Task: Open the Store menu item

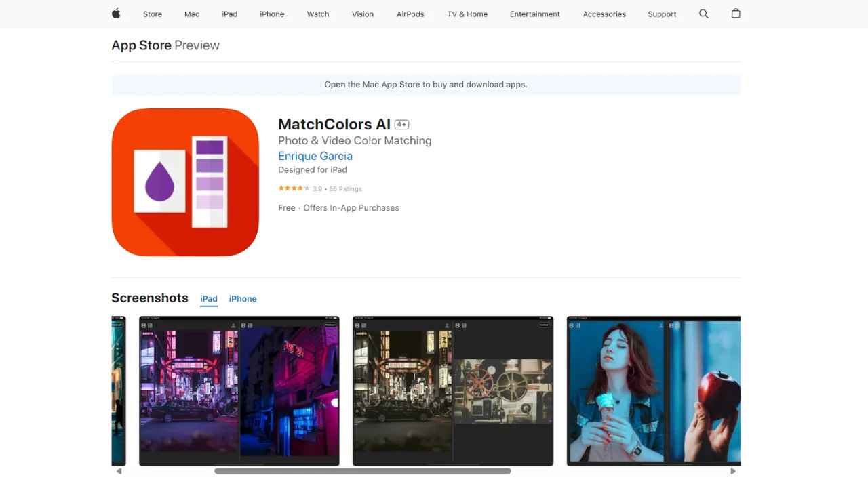Action: click(x=153, y=14)
